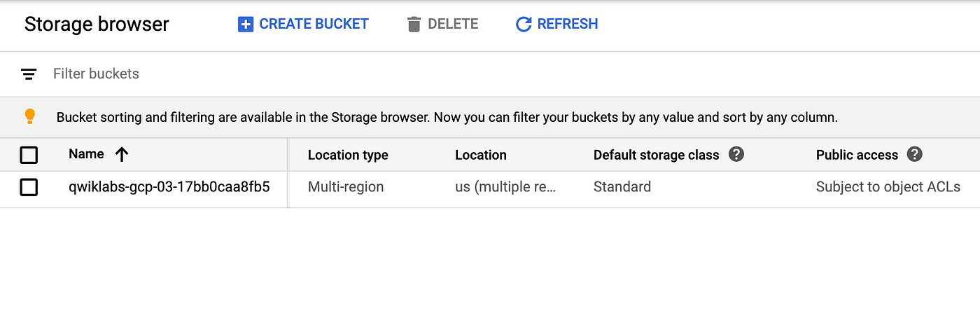Open help icon beside Public access
Viewport: 980px width, 309px height.
tap(914, 155)
